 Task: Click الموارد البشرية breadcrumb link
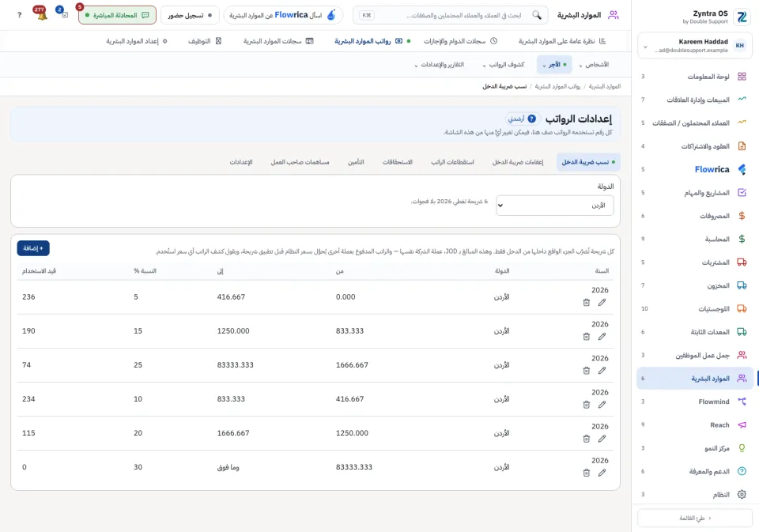point(605,87)
